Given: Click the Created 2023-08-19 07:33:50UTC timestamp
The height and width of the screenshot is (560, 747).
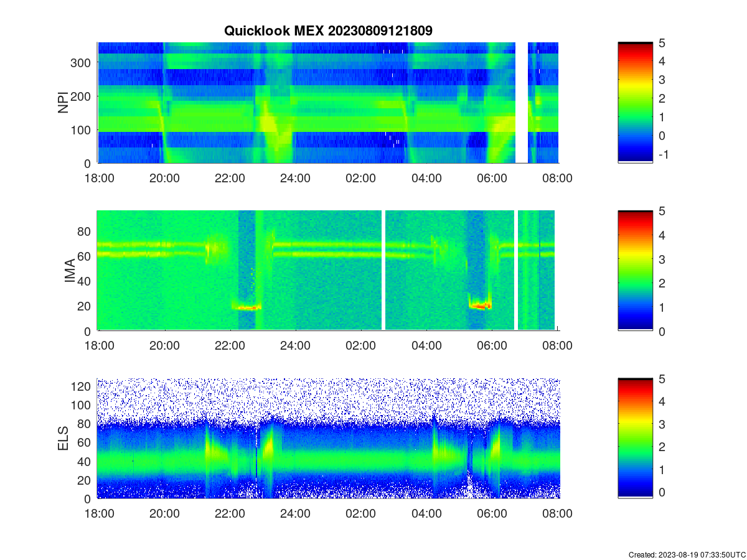Looking at the screenshot, I should pyautogui.click(x=686, y=554).
